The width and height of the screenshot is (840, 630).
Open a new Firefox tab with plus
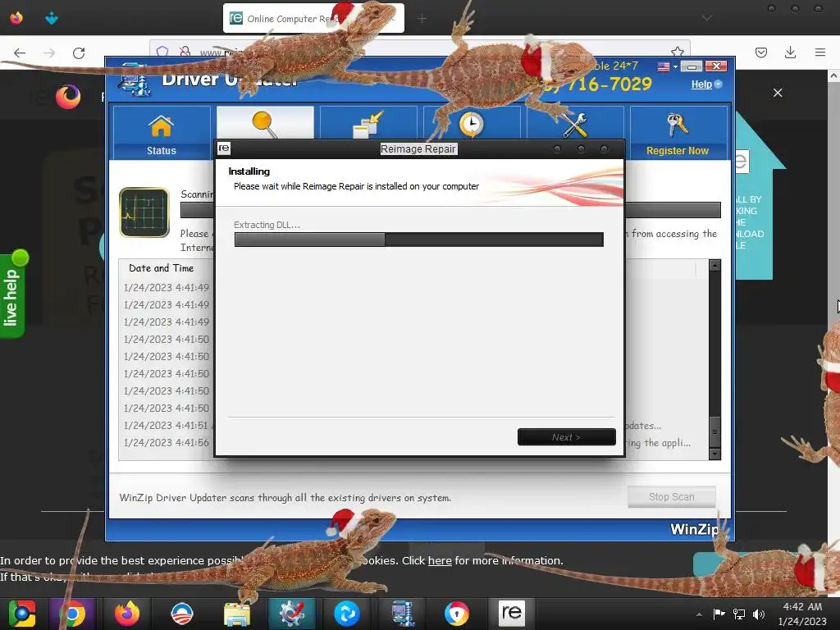(422, 19)
